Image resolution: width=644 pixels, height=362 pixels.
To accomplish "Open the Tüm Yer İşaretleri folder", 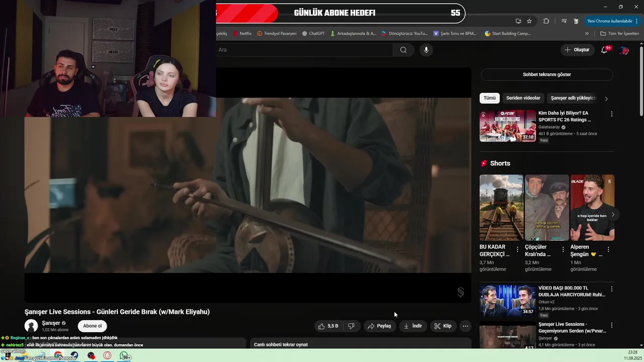I will click(619, 34).
